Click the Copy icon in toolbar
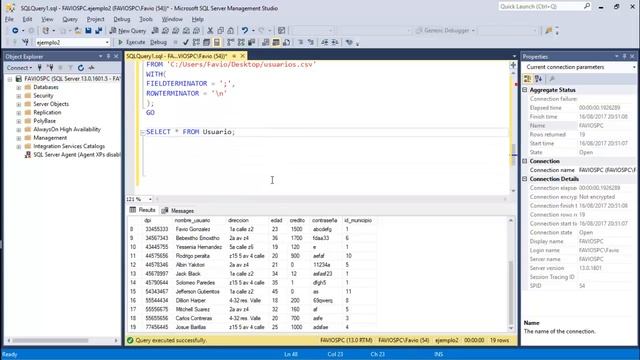This screenshot has height=360, width=640. tap(220, 31)
